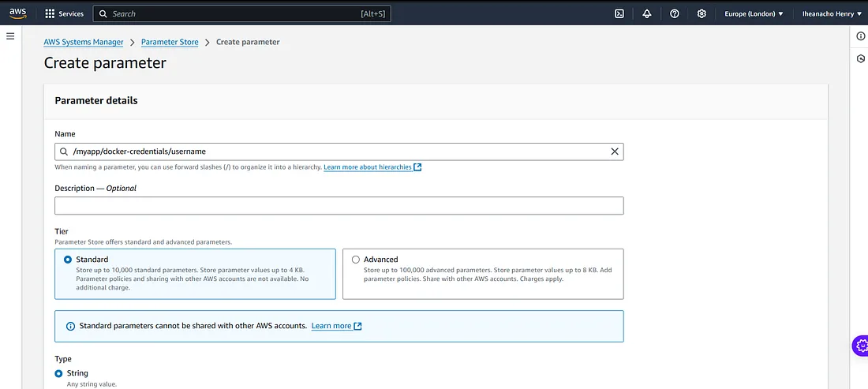Image resolution: width=868 pixels, height=389 pixels.
Task: Go to Parameter Store breadcrumb
Action: click(170, 42)
